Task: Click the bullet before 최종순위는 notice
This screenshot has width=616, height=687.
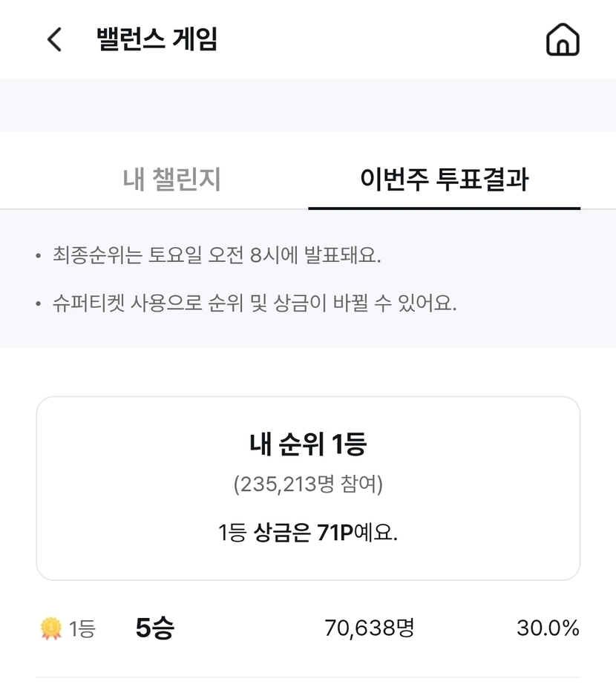Action: [39, 257]
